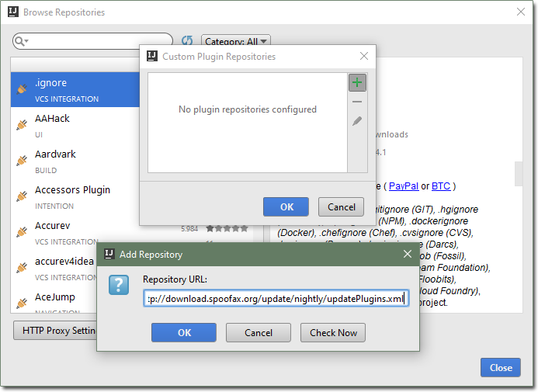This screenshot has height=392, width=538.
Task: Click the blue Close button
Action: pos(501,368)
